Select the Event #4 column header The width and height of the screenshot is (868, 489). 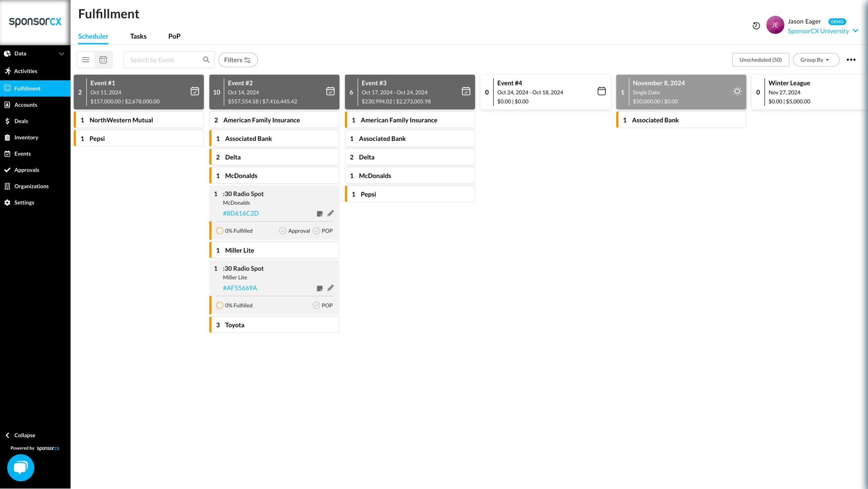pyautogui.click(x=546, y=92)
